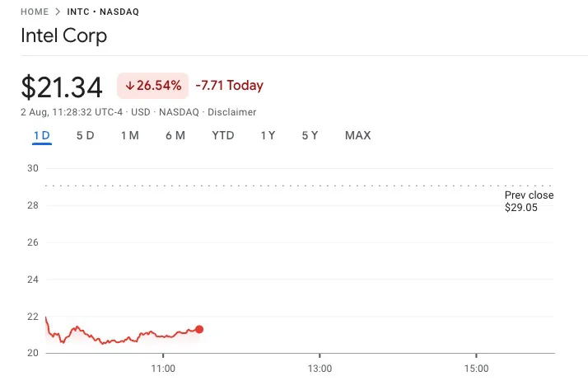Click the Intel Corp heading
The width and height of the screenshot is (588, 390).
click(x=63, y=35)
